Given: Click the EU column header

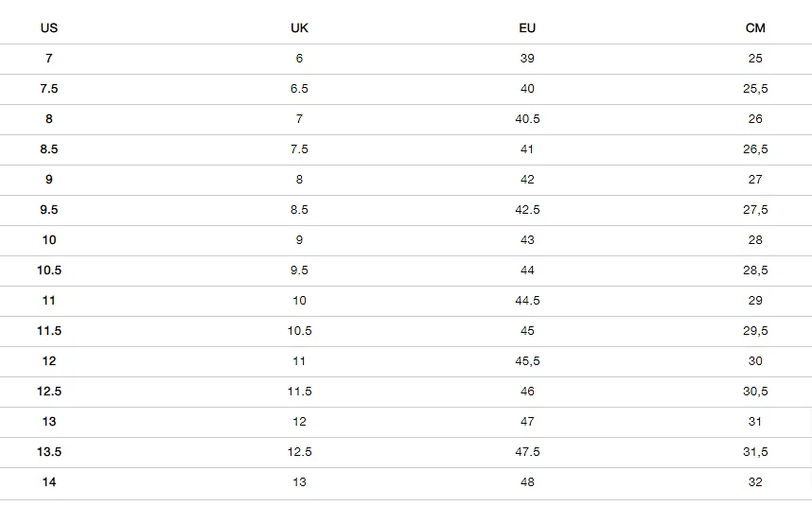Looking at the screenshot, I should point(527,28).
